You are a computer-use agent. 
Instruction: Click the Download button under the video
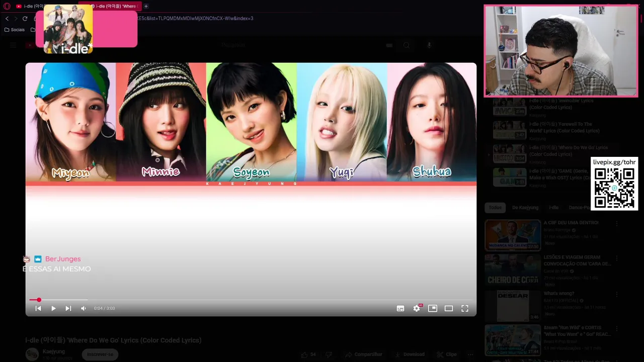(410, 354)
